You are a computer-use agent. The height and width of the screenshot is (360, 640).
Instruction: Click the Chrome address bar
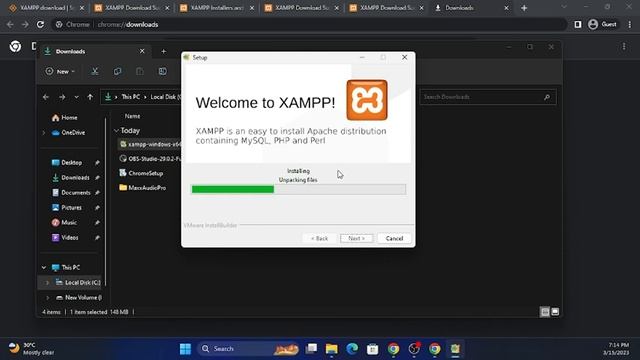[x=309, y=24]
